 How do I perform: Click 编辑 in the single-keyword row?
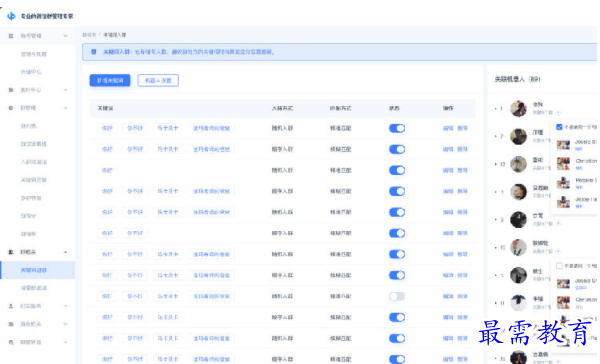(448, 170)
